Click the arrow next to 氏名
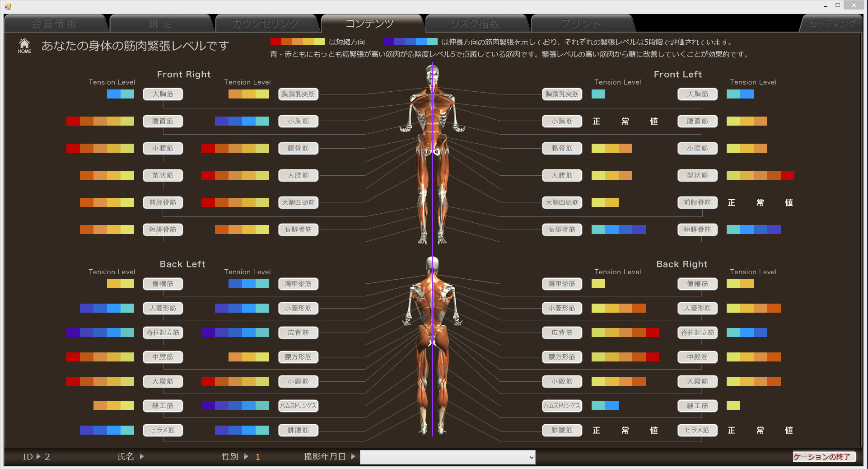 click(142, 456)
